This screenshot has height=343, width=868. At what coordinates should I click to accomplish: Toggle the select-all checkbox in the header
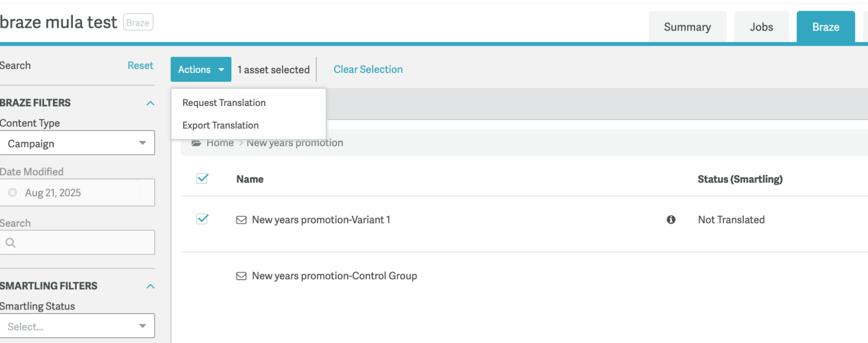point(202,178)
